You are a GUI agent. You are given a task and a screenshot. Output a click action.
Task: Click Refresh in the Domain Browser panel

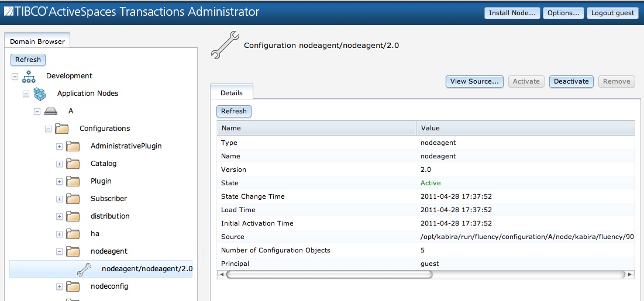(28, 60)
